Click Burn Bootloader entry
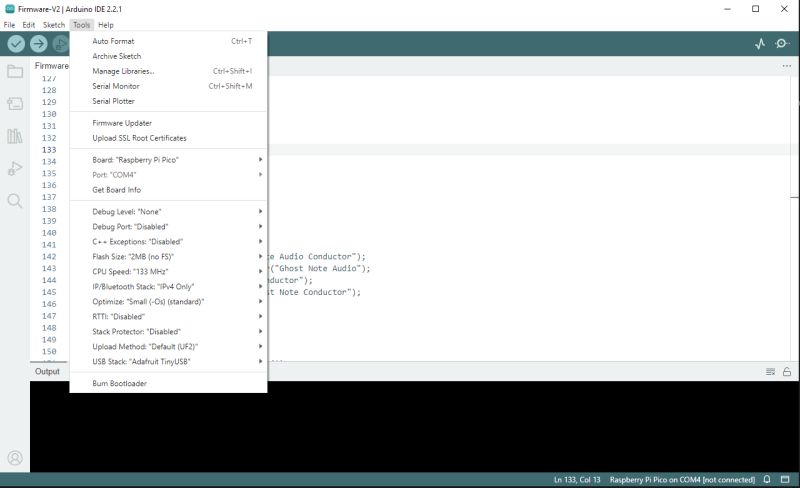This screenshot has height=488, width=800. click(x=168, y=383)
